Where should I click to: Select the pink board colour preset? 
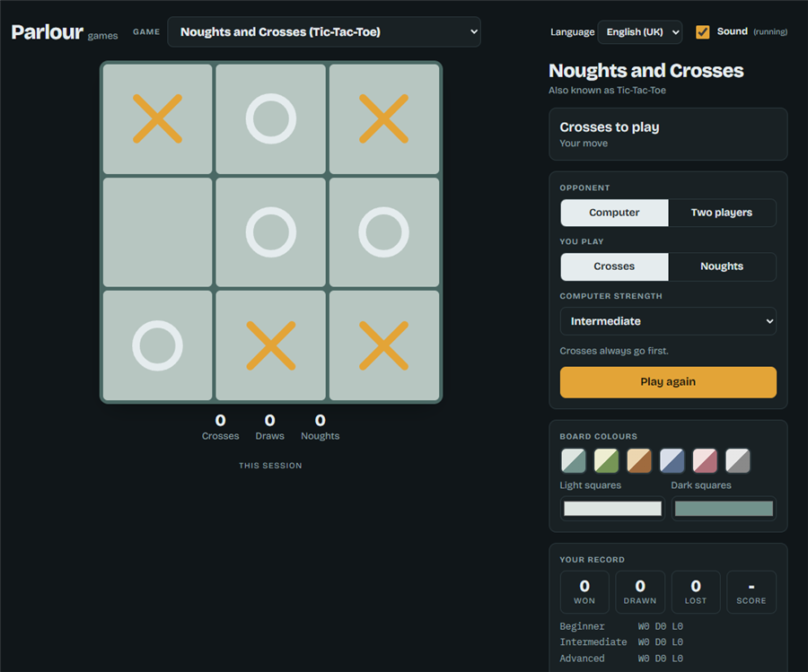click(x=705, y=461)
